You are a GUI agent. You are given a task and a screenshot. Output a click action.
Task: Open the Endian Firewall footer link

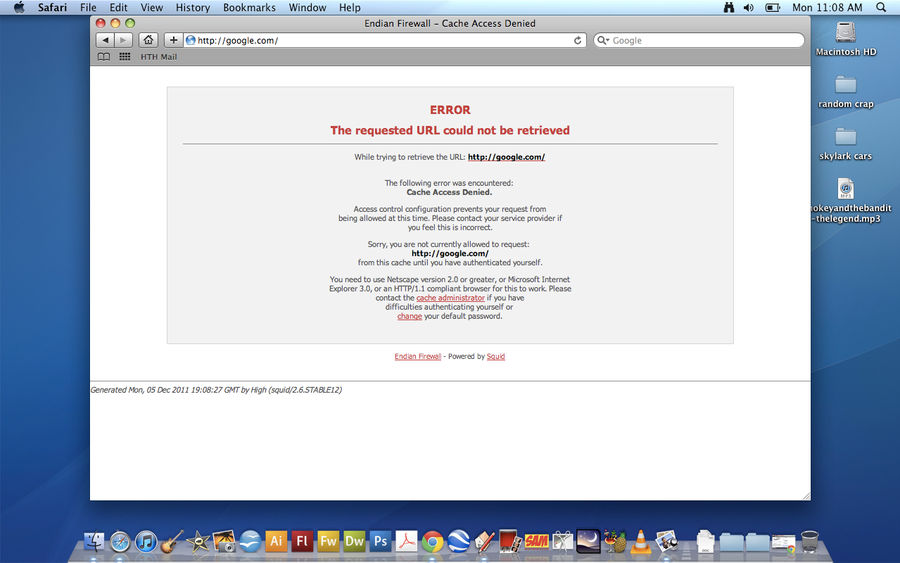point(417,356)
